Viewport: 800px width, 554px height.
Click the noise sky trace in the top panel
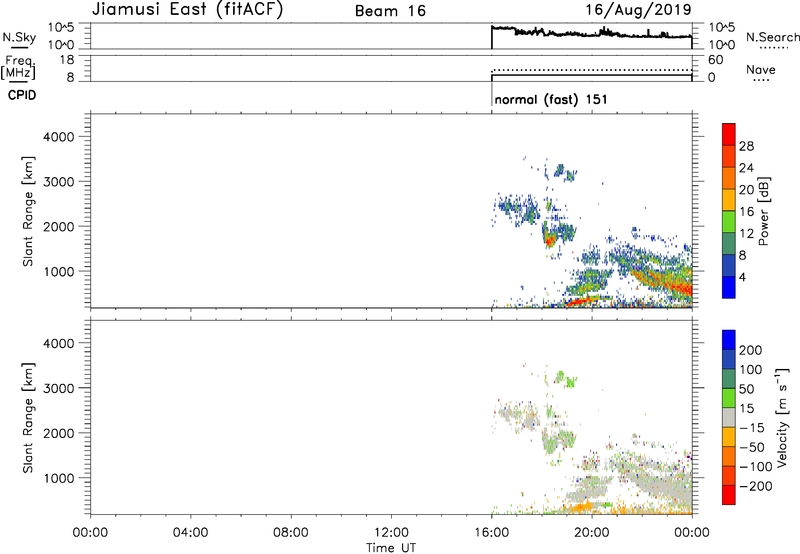(x=592, y=33)
